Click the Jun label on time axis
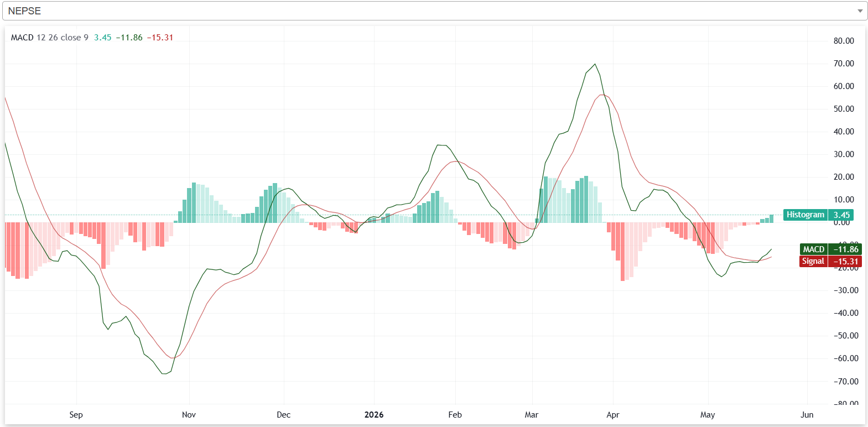The width and height of the screenshot is (868, 427). click(x=807, y=415)
